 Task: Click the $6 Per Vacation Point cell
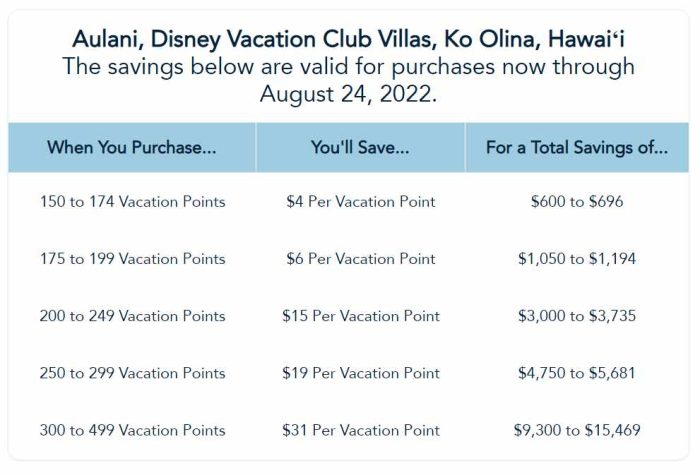360,259
